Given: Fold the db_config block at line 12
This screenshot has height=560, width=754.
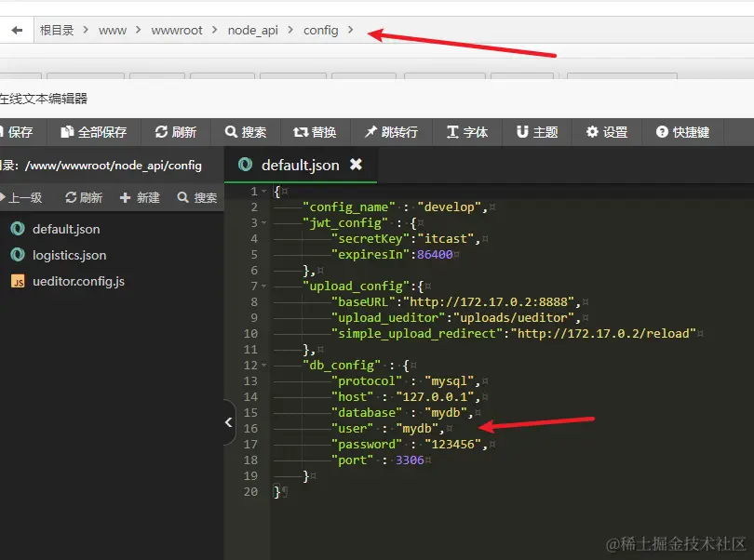Looking at the screenshot, I should click(x=264, y=366).
